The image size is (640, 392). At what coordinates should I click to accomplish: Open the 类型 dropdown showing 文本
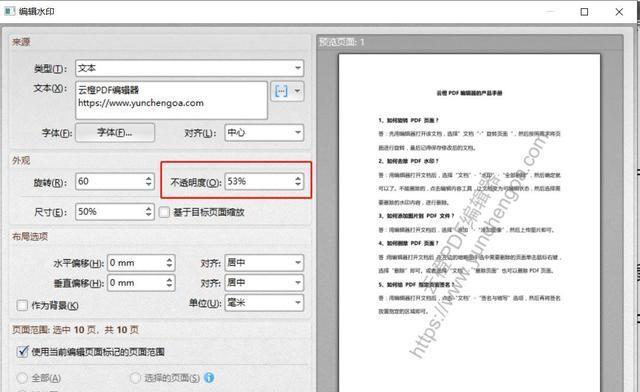click(x=189, y=68)
